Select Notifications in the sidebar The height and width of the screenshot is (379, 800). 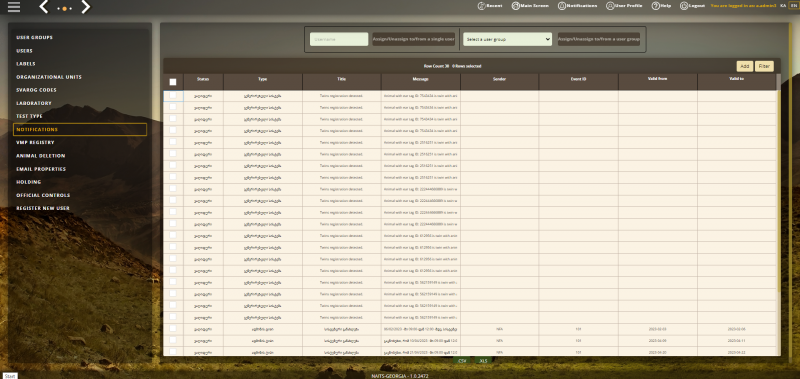pos(80,130)
